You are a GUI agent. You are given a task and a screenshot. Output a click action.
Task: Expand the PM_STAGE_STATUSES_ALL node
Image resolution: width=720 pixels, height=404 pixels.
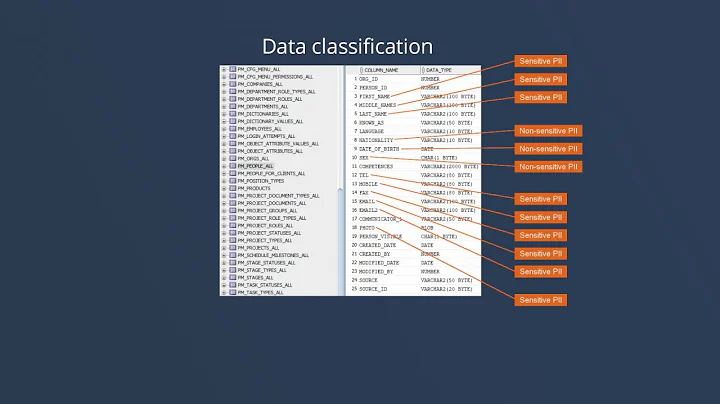point(224,263)
